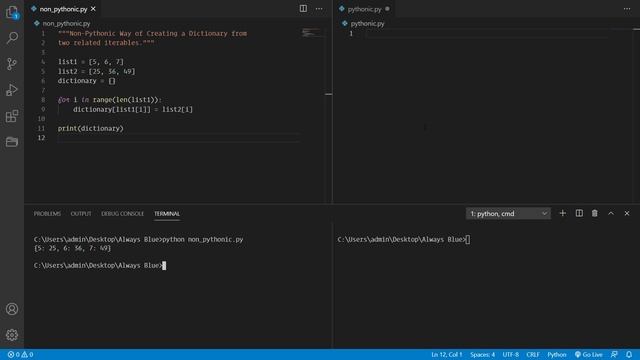Open the Manage settings gear
Viewport: 640px width, 360px height.
12,335
